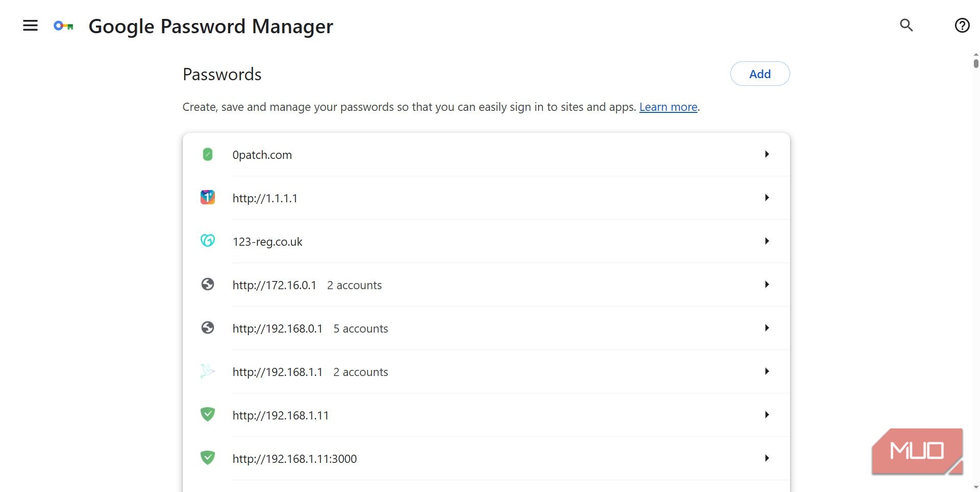The width and height of the screenshot is (980, 492).
Task: Select the http://192.168.1.11 text label
Action: pos(281,415)
